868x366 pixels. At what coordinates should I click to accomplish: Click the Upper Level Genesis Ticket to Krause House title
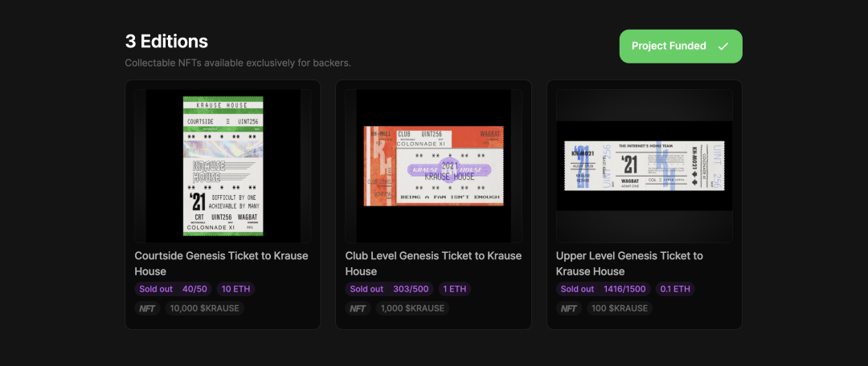point(629,264)
